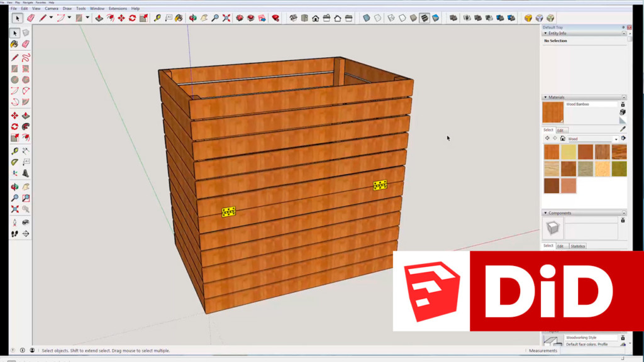Select the Orbit tool in top toolbar
644x362 pixels.
tap(192, 18)
